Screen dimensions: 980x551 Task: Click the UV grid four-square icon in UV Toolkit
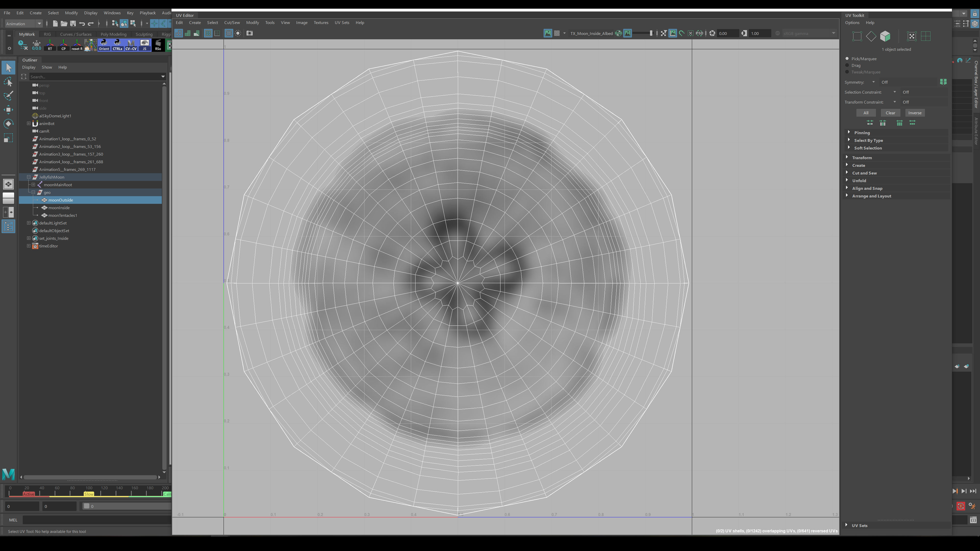click(926, 36)
